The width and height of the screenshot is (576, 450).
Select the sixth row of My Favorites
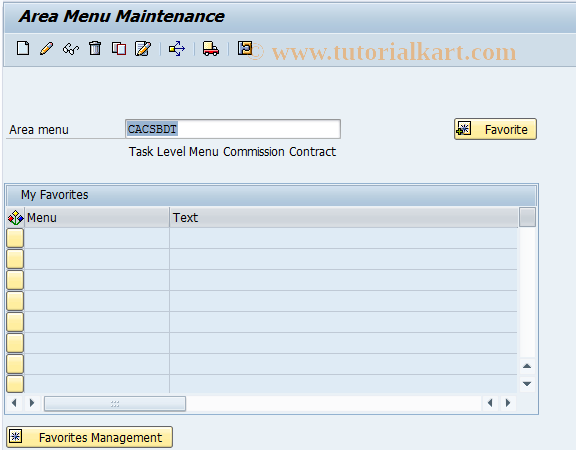15,343
